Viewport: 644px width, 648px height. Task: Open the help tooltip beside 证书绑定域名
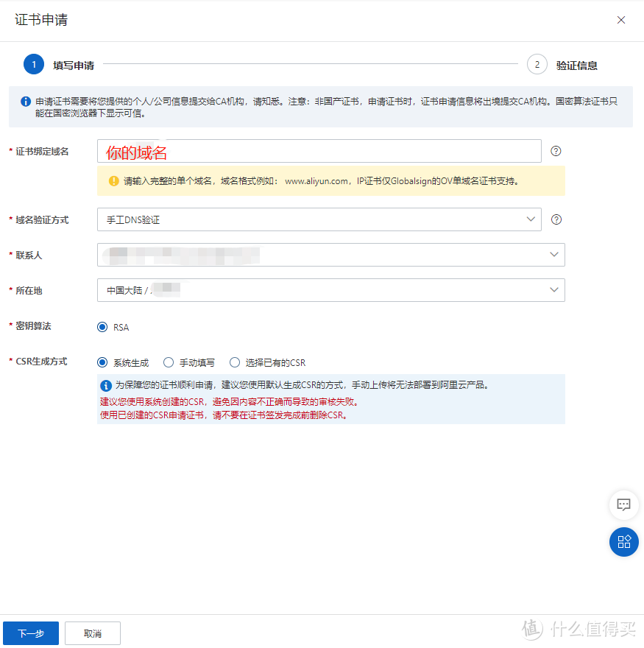tap(556, 151)
